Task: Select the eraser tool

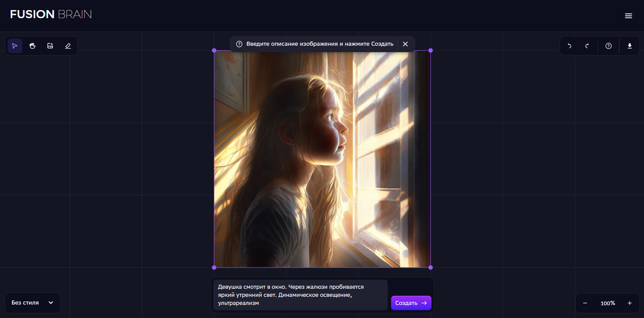Action: tap(68, 46)
